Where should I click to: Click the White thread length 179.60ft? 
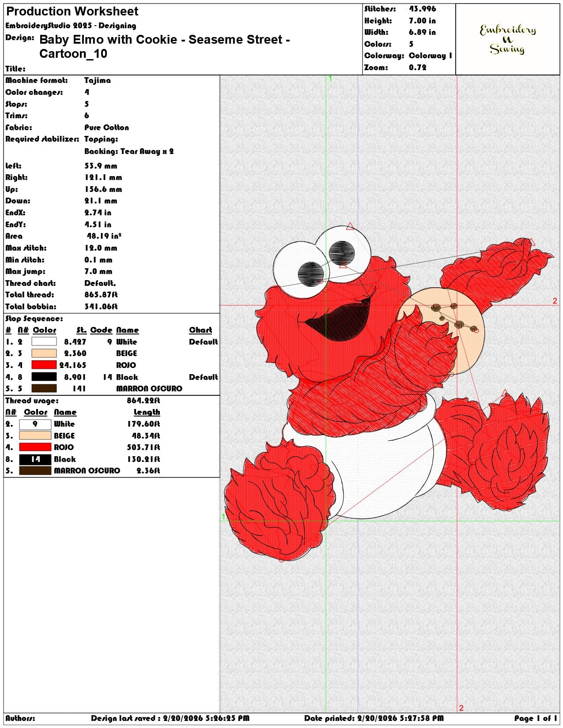[x=144, y=424]
